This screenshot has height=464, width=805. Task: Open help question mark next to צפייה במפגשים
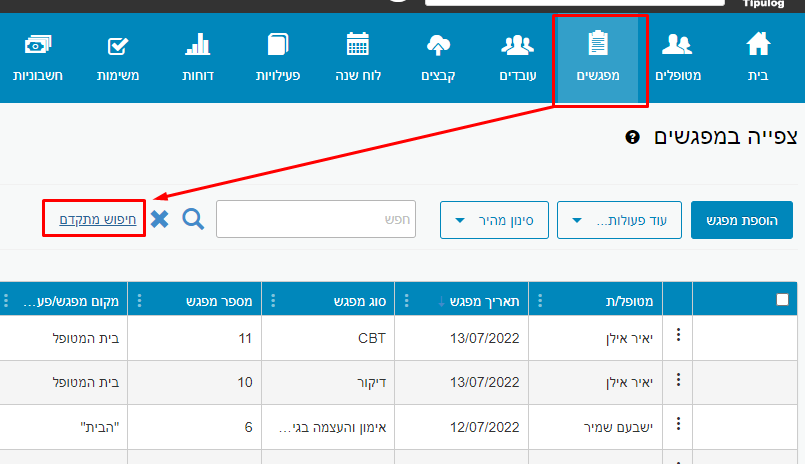632,137
